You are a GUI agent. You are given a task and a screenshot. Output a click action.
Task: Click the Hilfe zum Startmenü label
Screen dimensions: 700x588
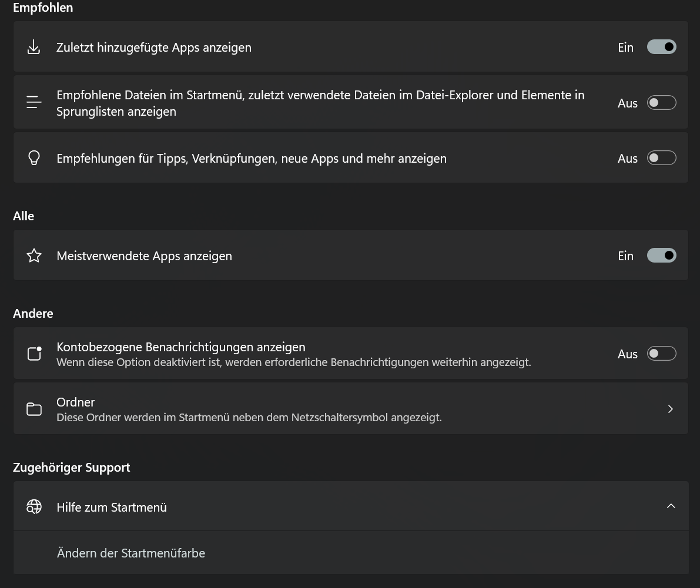tap(112, 508)
